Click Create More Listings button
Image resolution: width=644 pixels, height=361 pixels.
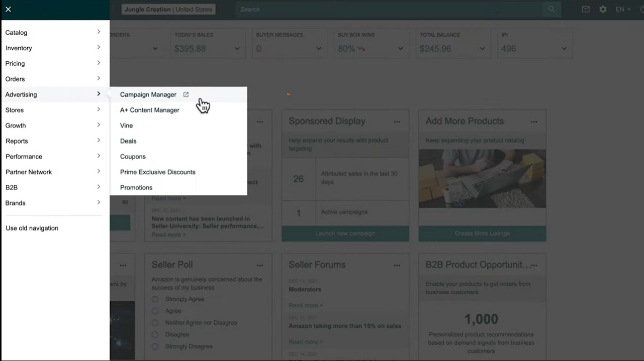click(x=482, y=233)
